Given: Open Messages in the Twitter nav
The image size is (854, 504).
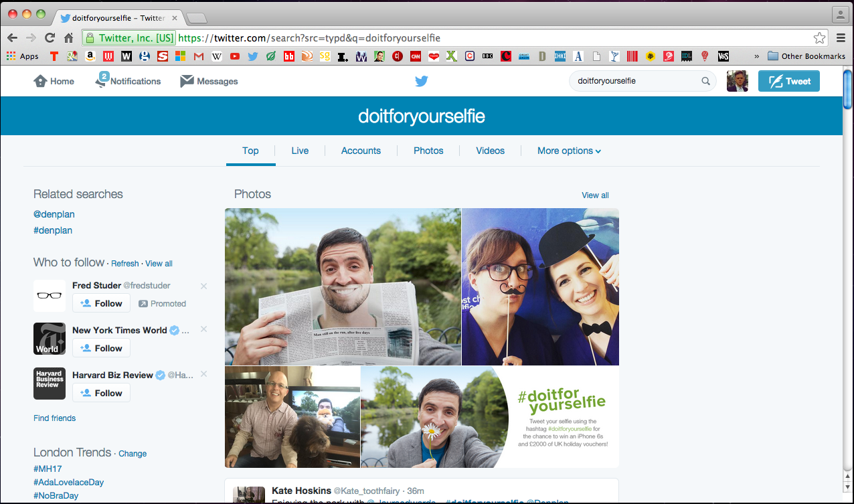Looking at the screenshot, I should coord(209,81).
